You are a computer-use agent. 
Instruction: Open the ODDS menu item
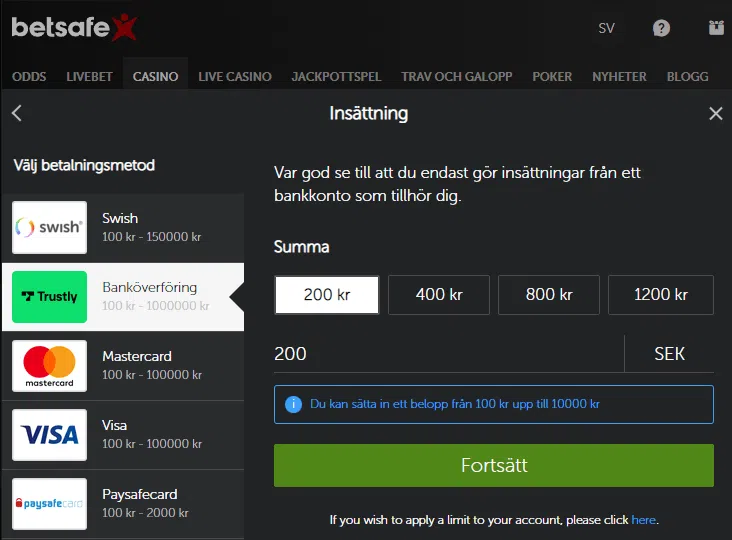pyautogui.click(x=29, y=77)
